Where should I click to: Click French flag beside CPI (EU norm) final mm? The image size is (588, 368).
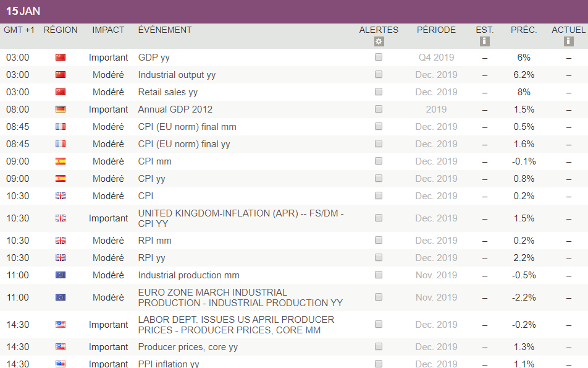pos(61,127)
